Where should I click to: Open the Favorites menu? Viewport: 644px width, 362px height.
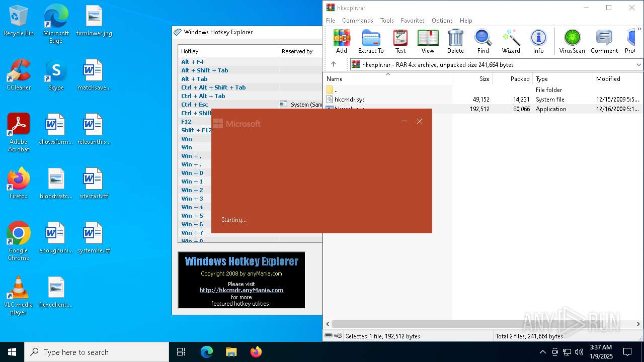(x=413, y=21)
